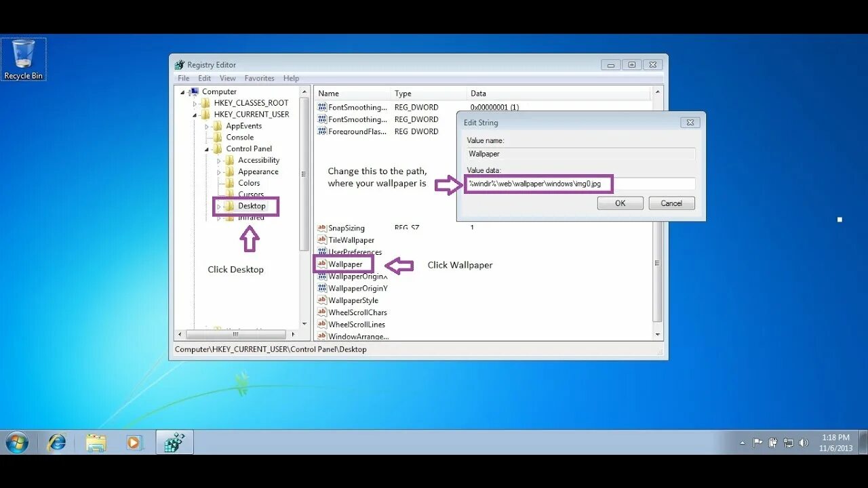
Task: Select the WallpaperOriginX value row
Action: (353, 277)
